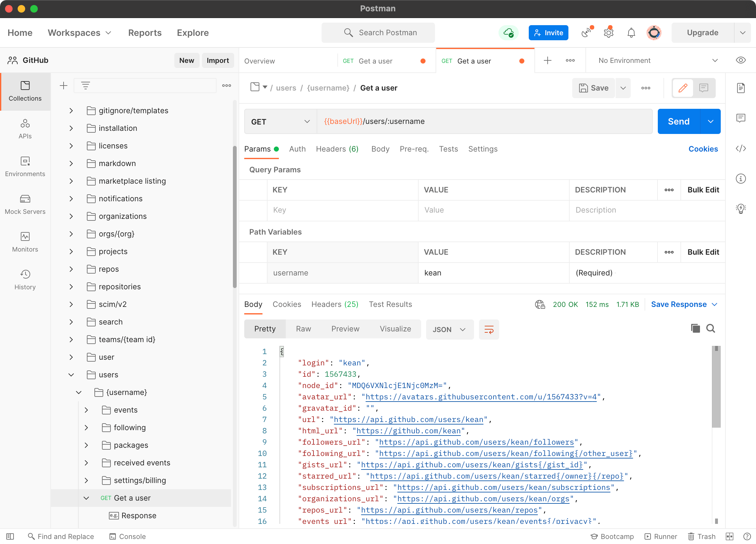Open the Workspaces dropdown menu
Image resolution: width=756 pixels, height=544 pixels.
click(79, 33)
